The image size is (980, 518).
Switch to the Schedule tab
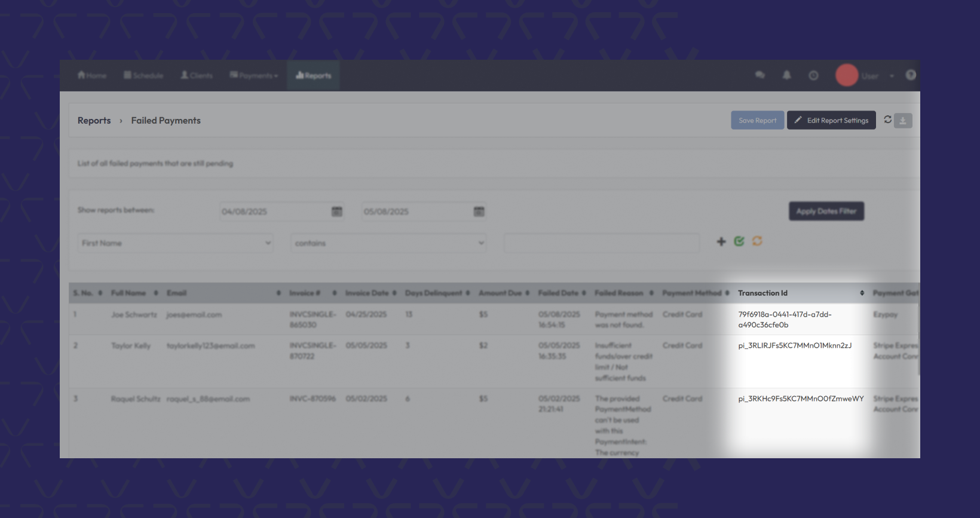[143, 76]
